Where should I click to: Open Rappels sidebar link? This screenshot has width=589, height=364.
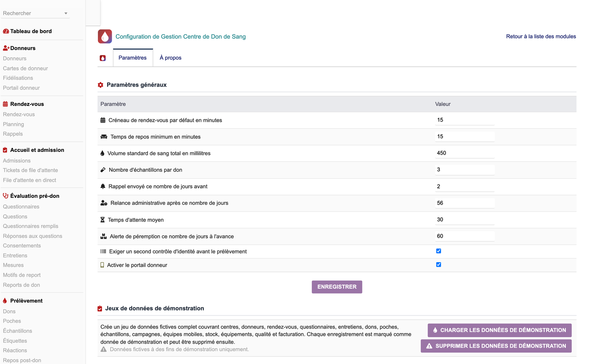point(13,134)
